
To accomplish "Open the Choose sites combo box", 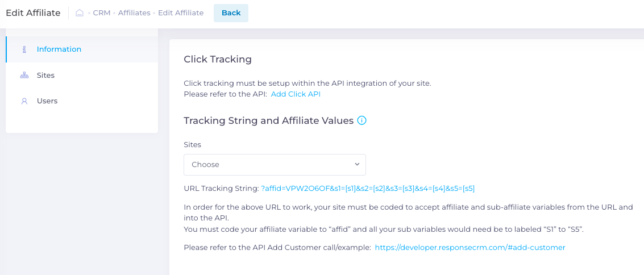I will tap(275, 165).
